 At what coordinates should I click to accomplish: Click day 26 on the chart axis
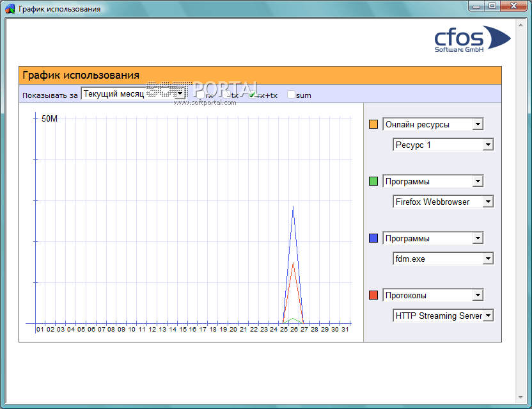tap(294, 330)
